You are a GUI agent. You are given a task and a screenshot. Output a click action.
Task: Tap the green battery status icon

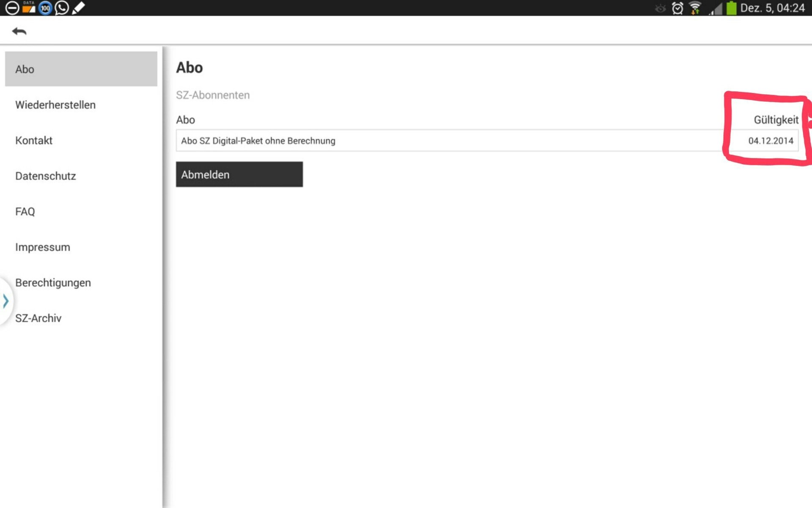coord(731,8)
